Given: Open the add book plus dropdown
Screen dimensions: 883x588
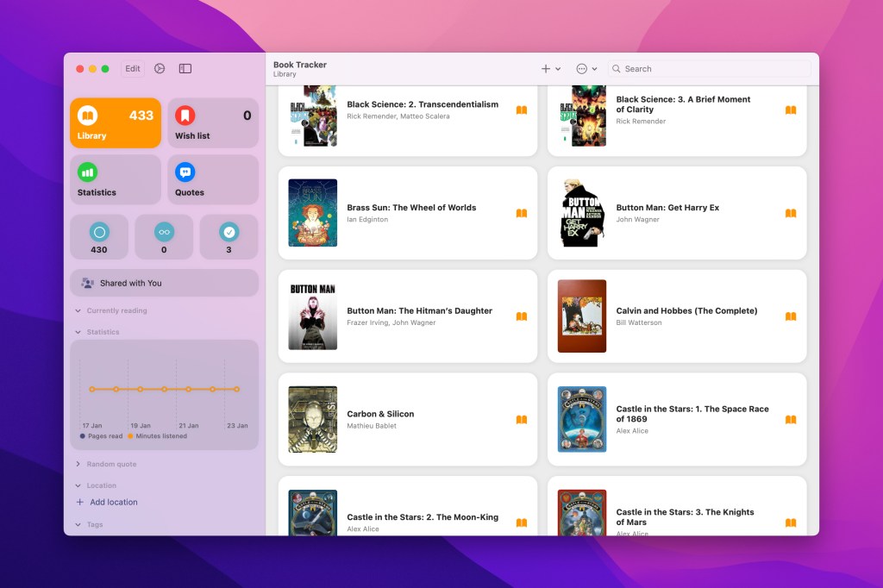Looking at the screenshot, I should (x=551, y=69).
